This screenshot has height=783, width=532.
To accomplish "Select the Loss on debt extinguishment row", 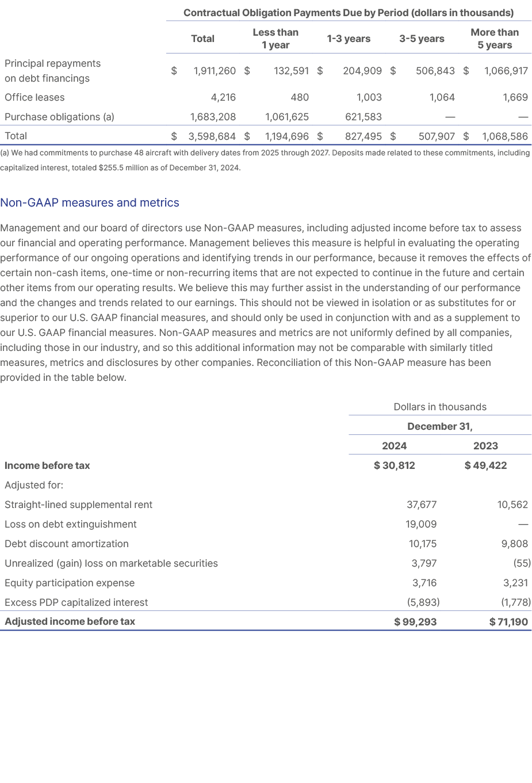I will 71,524.
